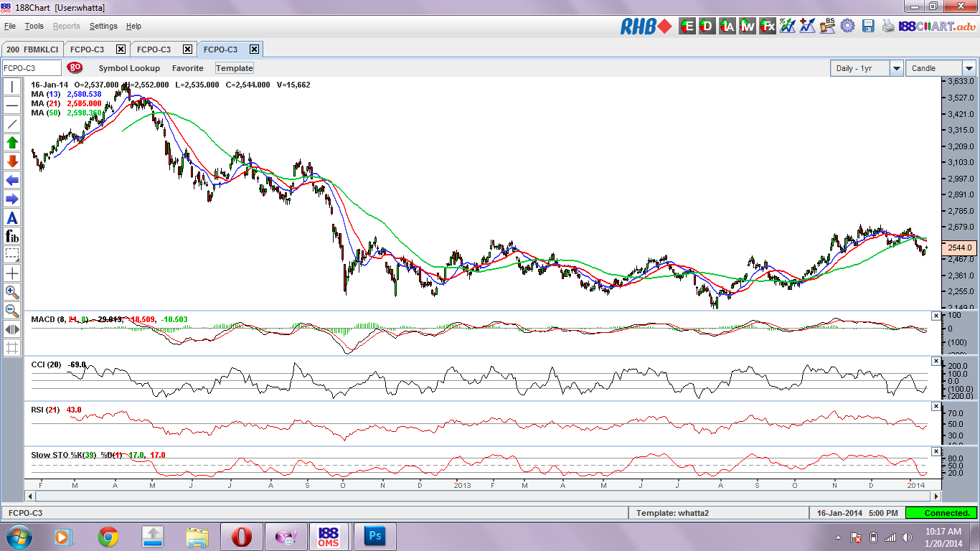The image size is (980, 551).
Task: Click the horizontal compress/expand arrows tool
Action: pos(12,329)
